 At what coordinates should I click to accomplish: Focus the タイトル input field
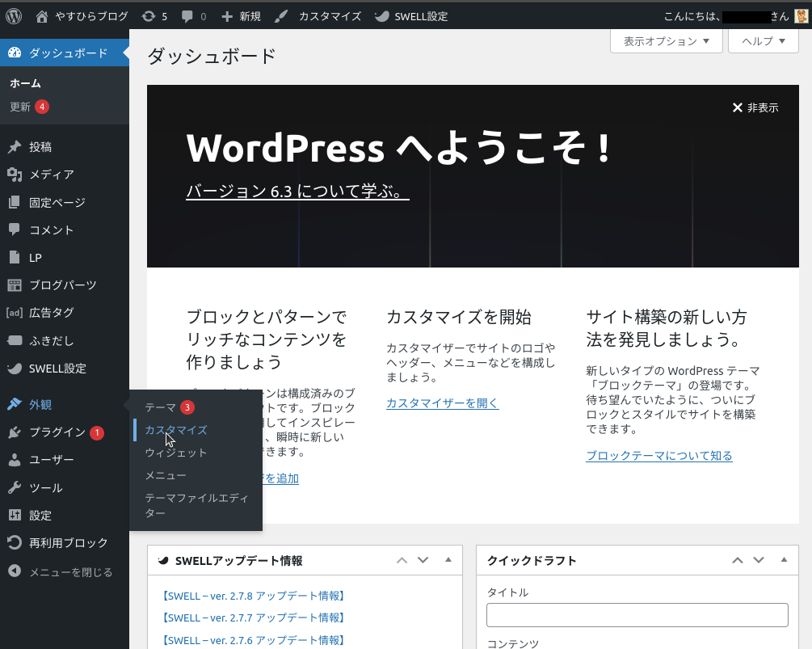[x=637, y=615]
